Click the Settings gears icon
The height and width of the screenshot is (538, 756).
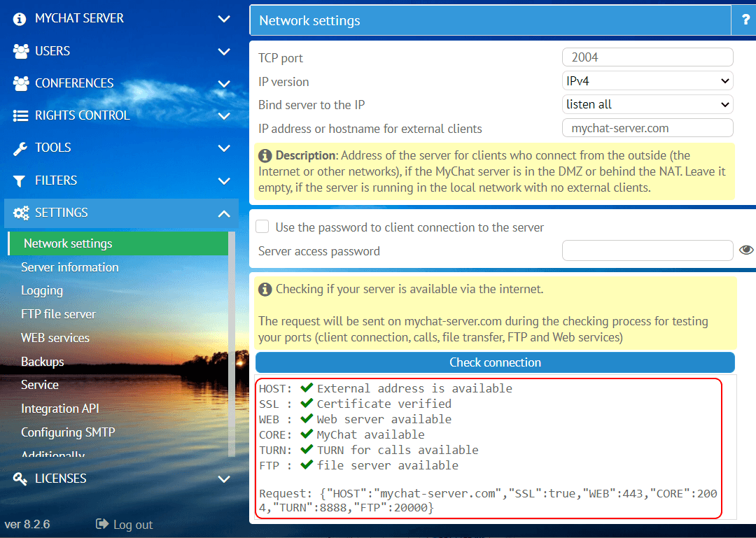click(21, 213)
